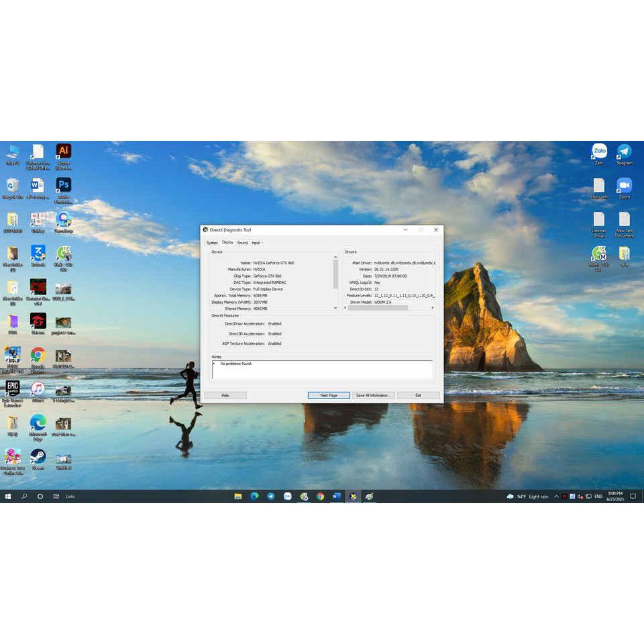Open Adobe Photoshop from the desktop
644x644 pixels.
64,184
